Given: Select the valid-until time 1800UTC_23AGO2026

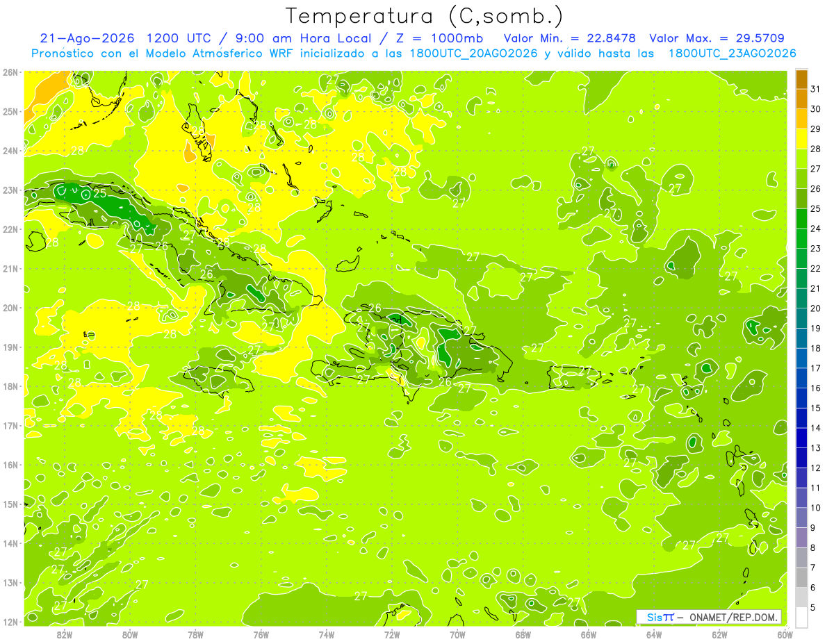Looking at the screenshot, I should click(x=732, y=53).
